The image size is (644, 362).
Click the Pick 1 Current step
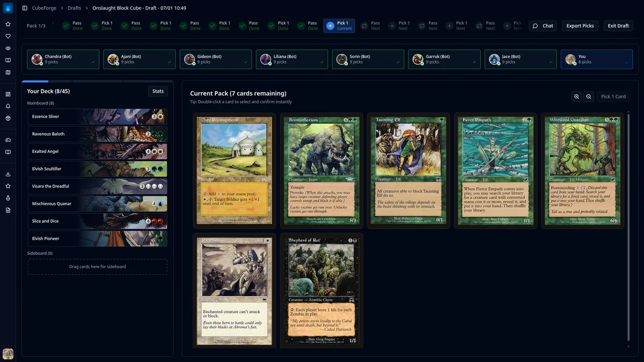click(x=339, y=26)
